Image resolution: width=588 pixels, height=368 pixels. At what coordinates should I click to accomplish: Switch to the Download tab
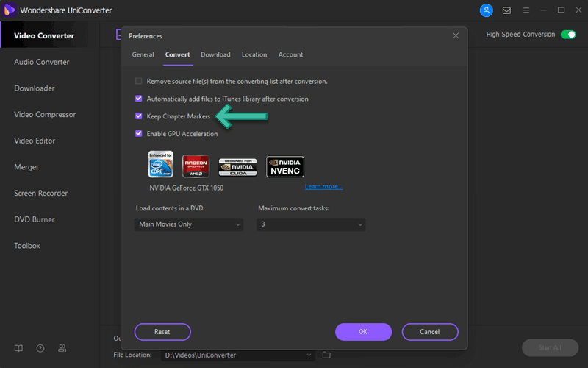pyautogui.click(x=215, y=54)
